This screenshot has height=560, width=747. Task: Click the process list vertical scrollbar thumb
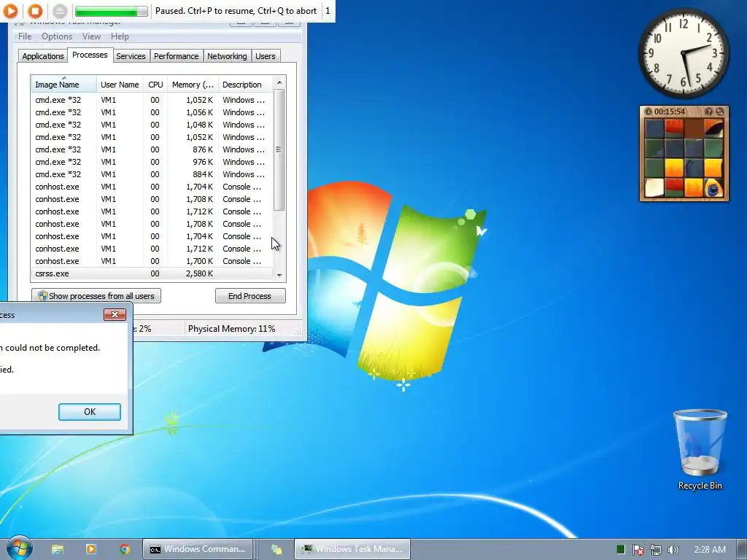click(x=279, y=149)
